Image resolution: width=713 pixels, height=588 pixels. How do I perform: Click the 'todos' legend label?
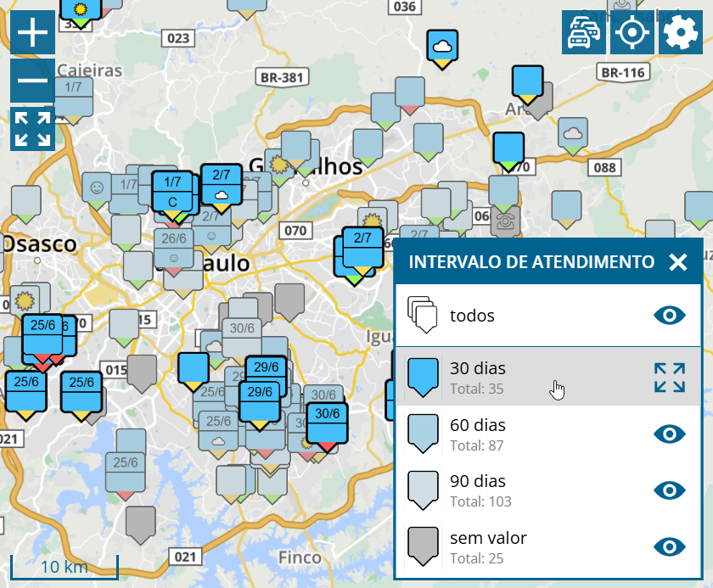coord(472,316)
